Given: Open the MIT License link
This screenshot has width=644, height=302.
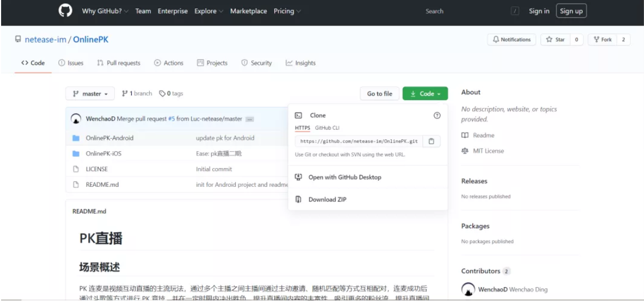Looking at the screenshot, I should pos(488,151).
